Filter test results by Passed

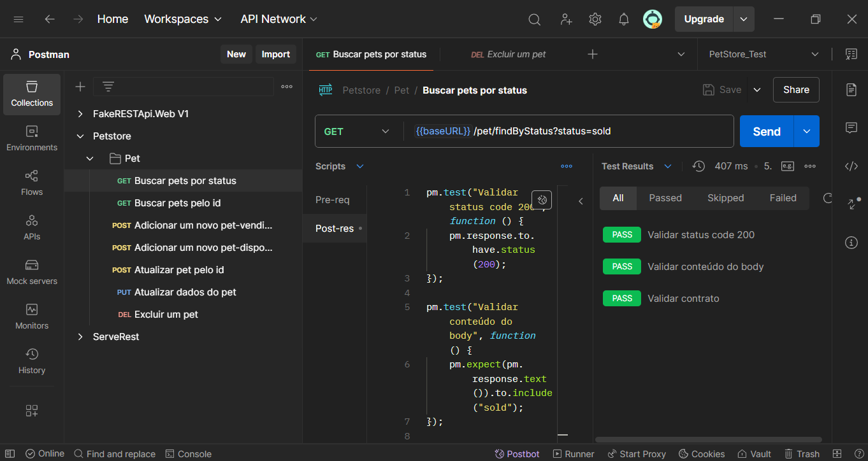(x=665, y=198)
